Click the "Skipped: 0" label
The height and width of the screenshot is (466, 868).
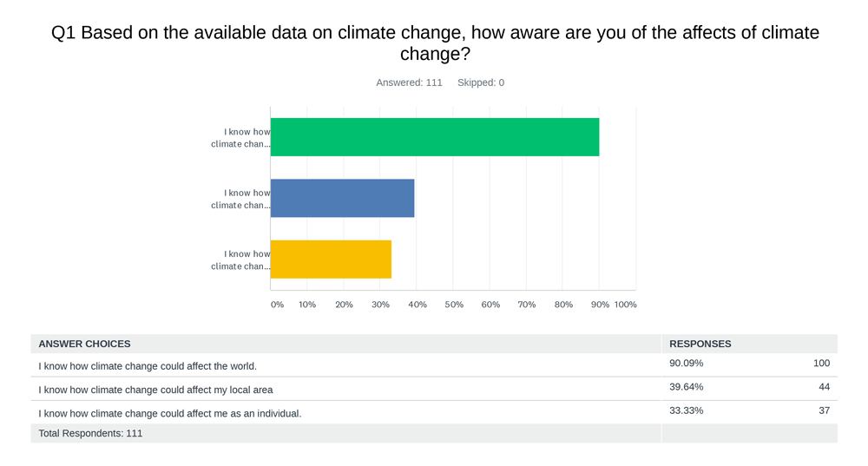point(480,82)
